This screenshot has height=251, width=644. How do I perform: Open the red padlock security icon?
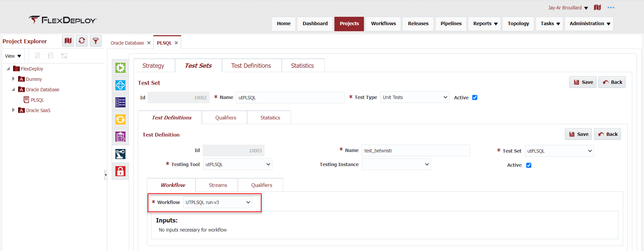coord(120,171)
